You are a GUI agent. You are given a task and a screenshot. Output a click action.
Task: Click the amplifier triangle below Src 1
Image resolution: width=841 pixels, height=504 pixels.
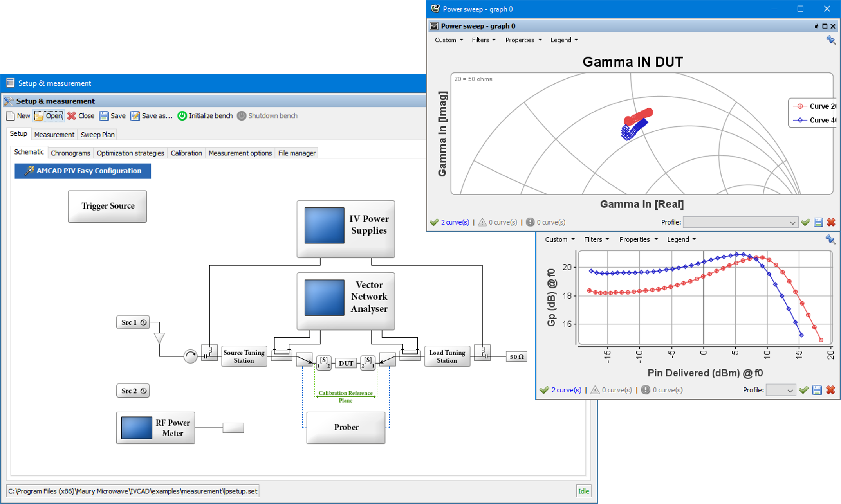159,338
